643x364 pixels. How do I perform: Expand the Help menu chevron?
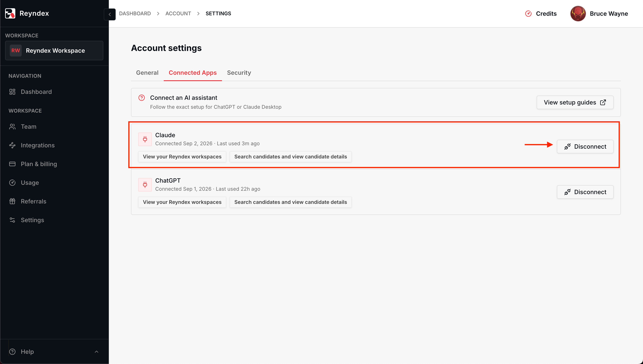click(x=96, y=352)
